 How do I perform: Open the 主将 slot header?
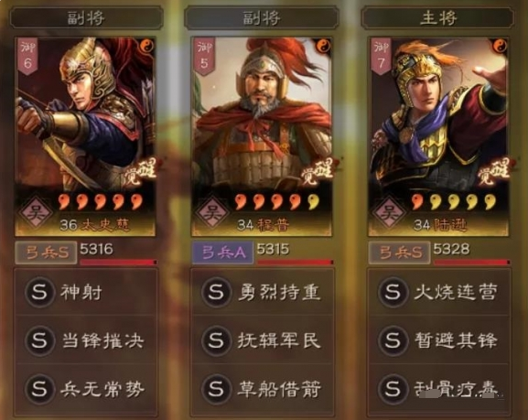(x=437, y=17)
